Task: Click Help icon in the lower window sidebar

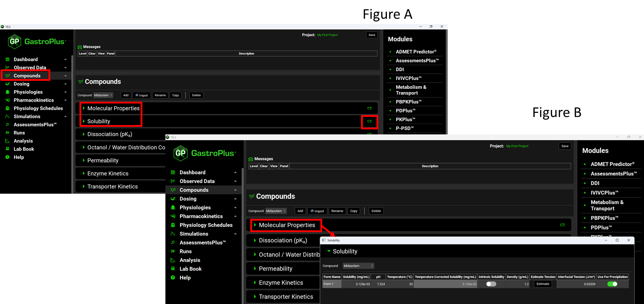Action: coord(173,278)
